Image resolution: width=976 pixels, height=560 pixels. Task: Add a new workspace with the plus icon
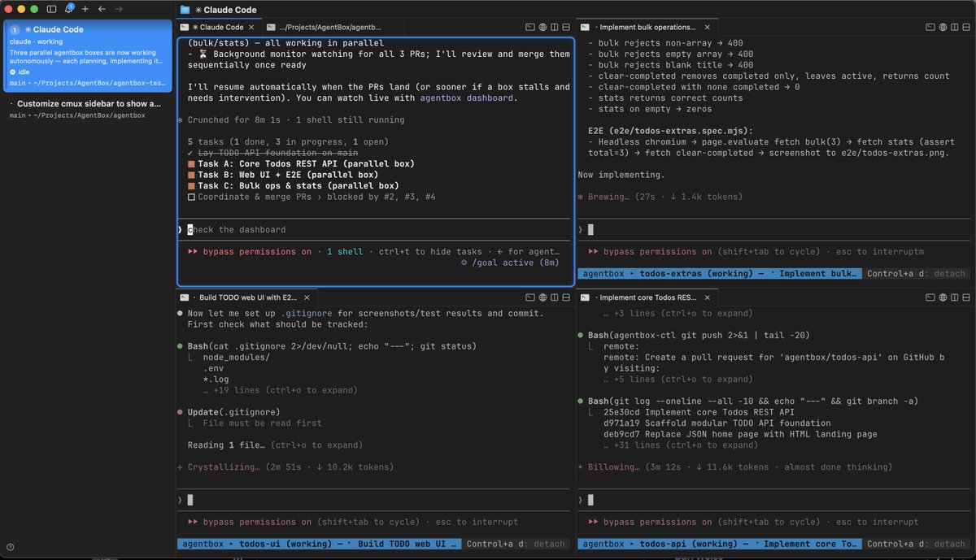(85, 9)
